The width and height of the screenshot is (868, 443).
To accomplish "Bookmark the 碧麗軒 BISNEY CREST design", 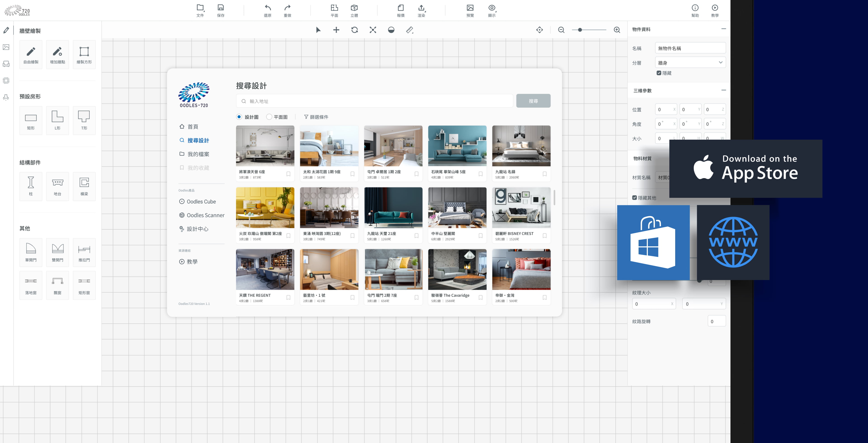I will click(x=545, y=236).
